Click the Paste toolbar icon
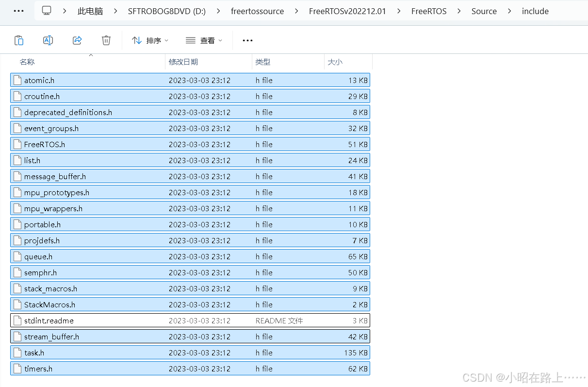588x387 pixels. (18, 40)
